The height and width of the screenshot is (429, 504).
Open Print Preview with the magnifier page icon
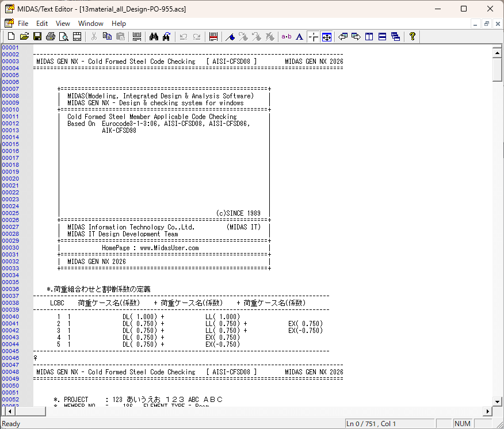(64, 37)
